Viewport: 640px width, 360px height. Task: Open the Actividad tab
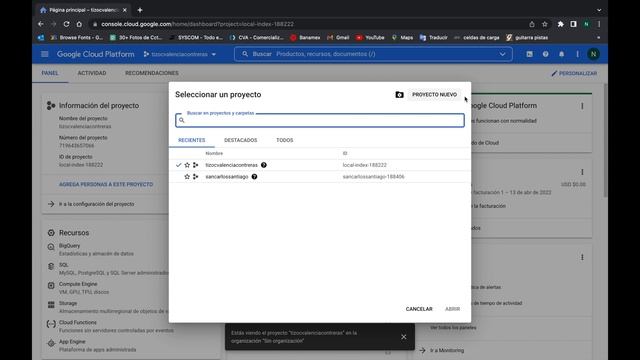tap(92, 73)
